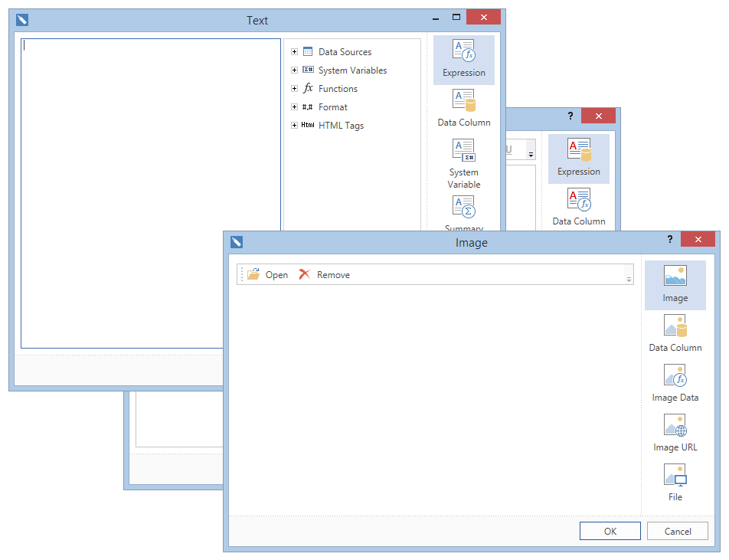Viewport: 729px width, 560px height.
Task: Click the red Remove X icon
Action: click(305, 274)
